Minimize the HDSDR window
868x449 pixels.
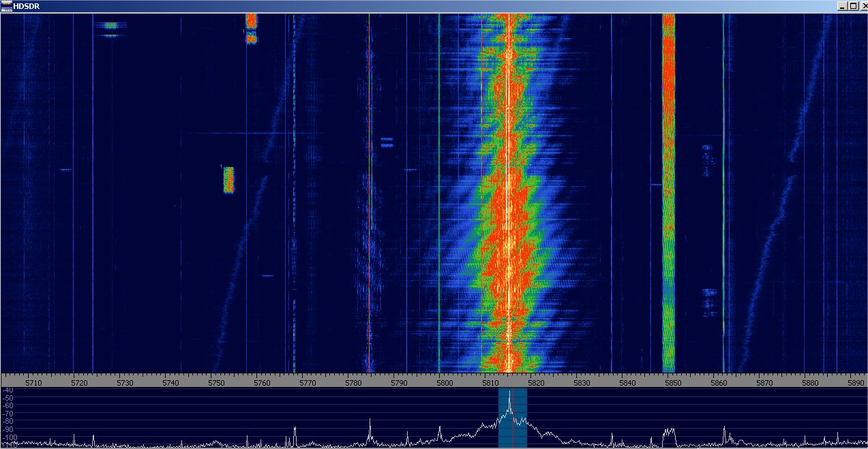click(843, 6)
